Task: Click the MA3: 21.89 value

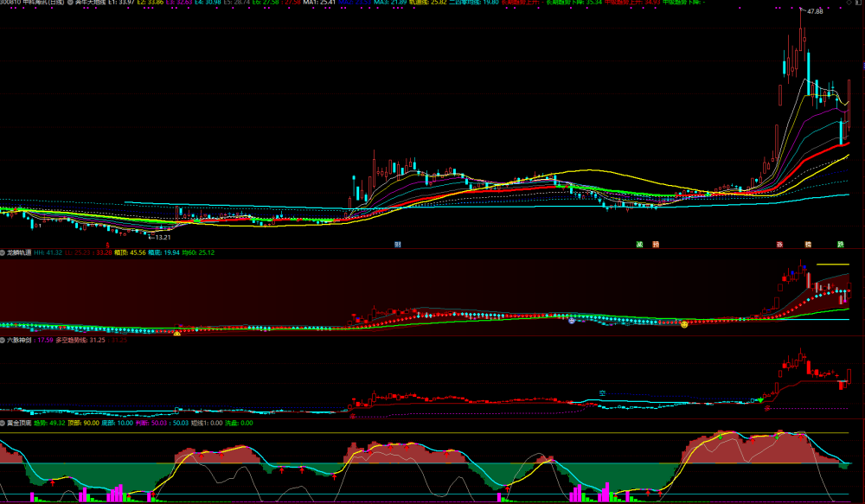Action: coord(390,3)
